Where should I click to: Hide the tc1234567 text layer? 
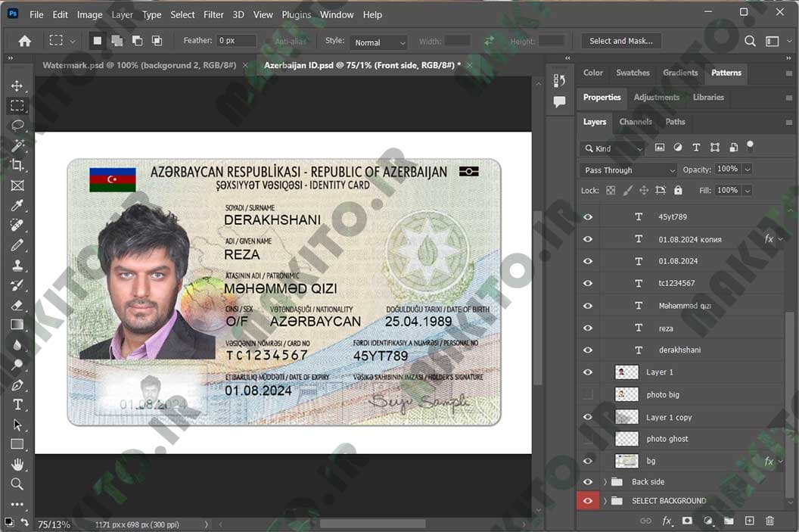pyautogui.click(x=588, y=283)
